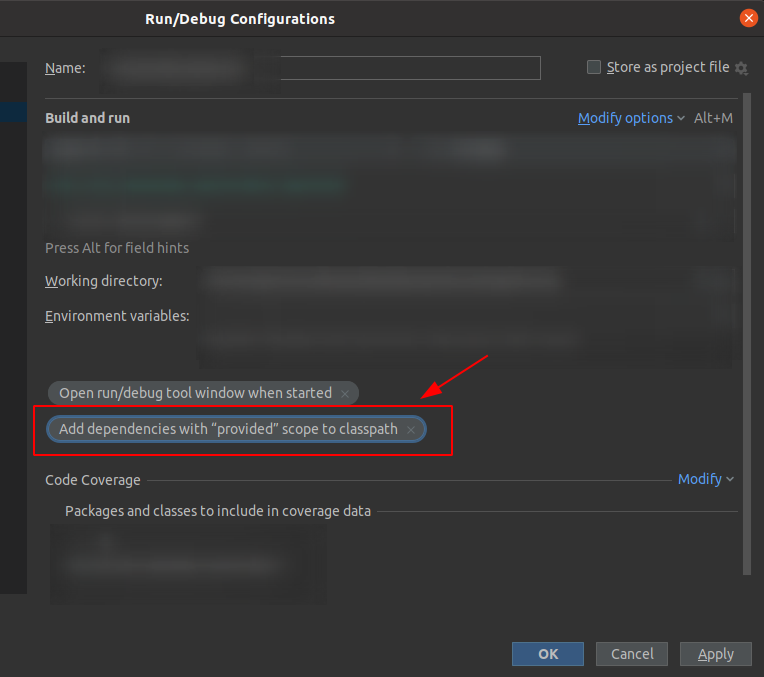Confirm with the OK button
This screenshot has height=677, width=764.
click(x=548, y=654)
